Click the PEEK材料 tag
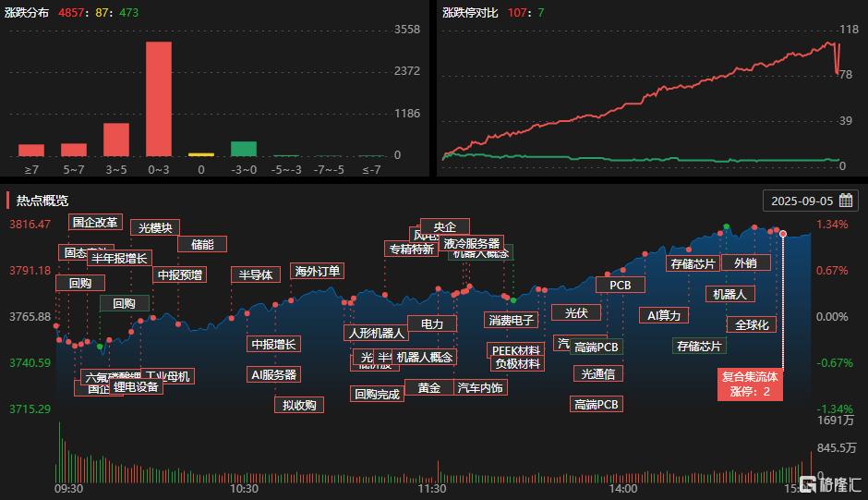Screen dimensions: 868x500 point(516,350)
